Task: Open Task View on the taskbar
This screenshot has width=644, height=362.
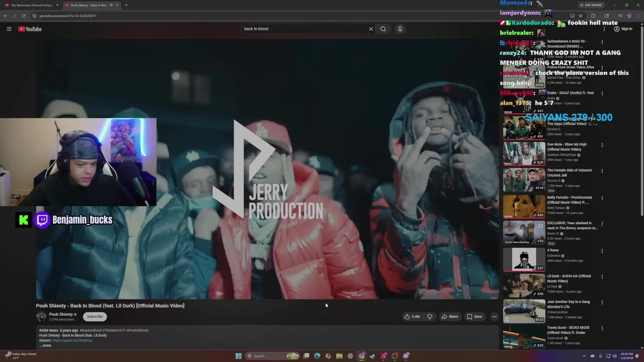Action: click(x=306, y=356)
